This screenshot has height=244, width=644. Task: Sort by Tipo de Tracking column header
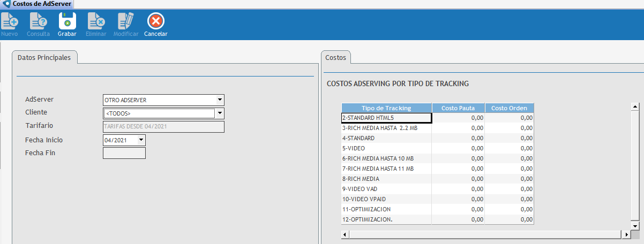click(386, 108)
